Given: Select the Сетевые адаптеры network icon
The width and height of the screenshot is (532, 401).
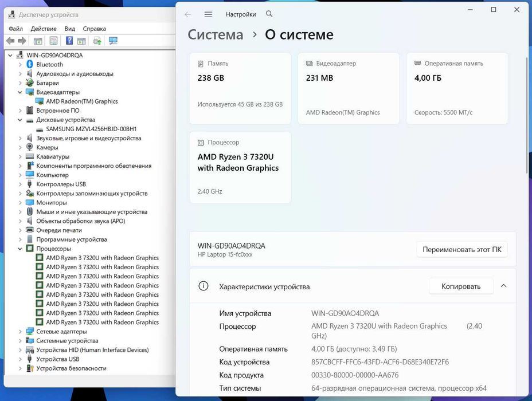Looking at the screenshot, I should pyautogui.click(x=30, y=331).
